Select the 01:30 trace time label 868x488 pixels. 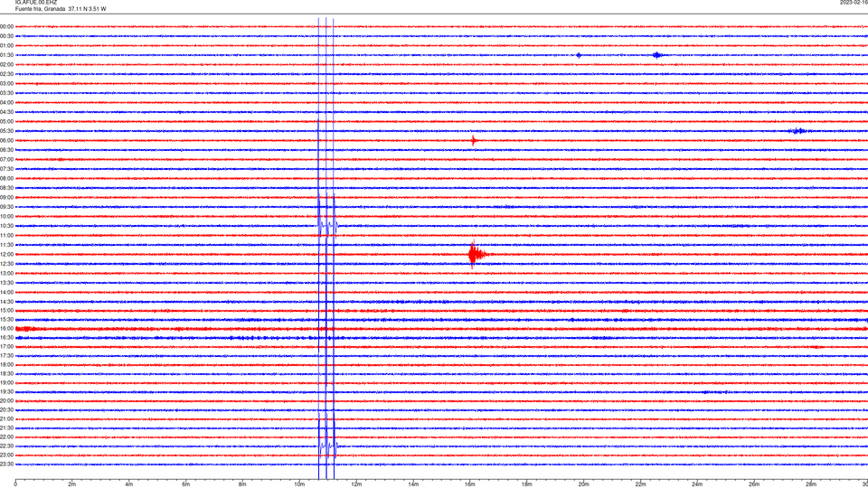click(x=6, y=55)
